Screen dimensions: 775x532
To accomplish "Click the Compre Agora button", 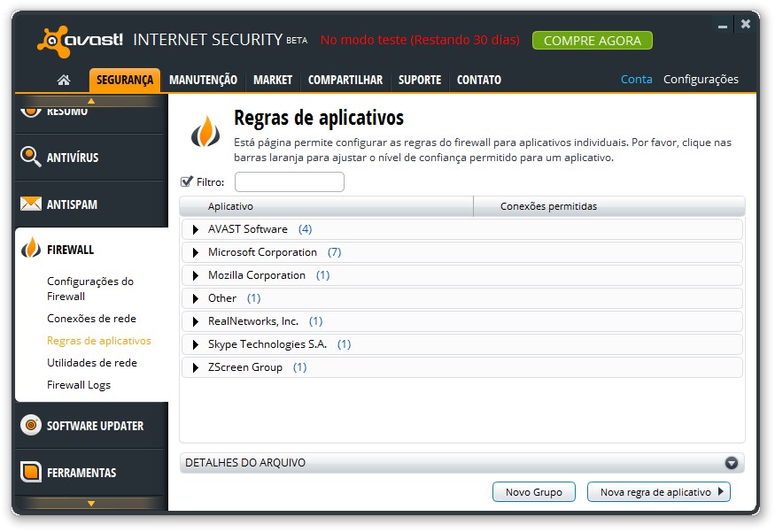I will coord(592,40).
